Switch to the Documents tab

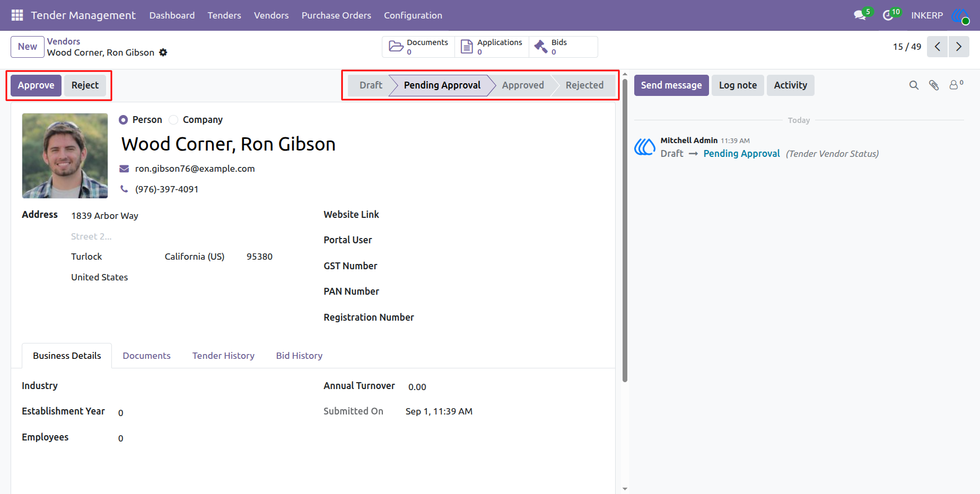tap(146, 356)
